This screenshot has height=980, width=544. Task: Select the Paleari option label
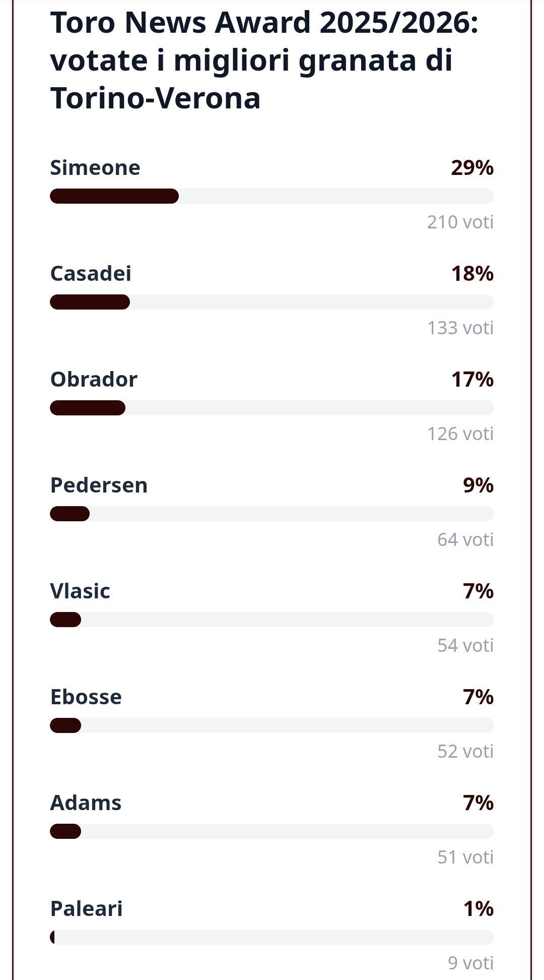click(x=86, y=909)
